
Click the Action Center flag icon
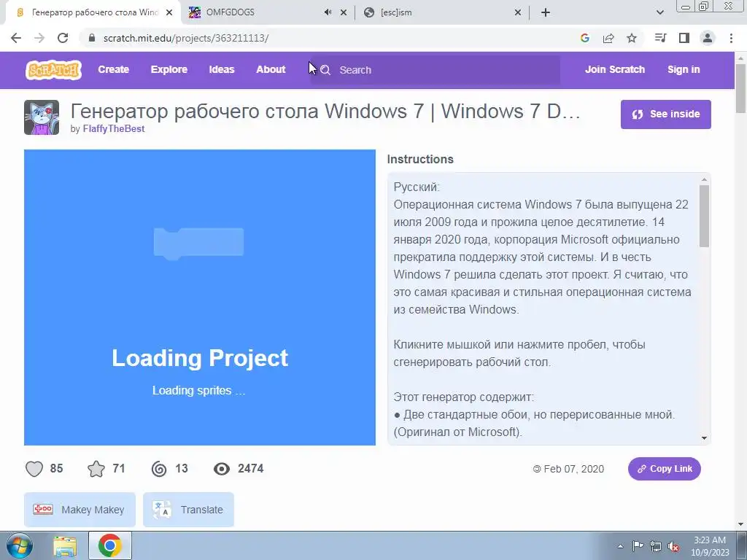[x=638, y=546]
